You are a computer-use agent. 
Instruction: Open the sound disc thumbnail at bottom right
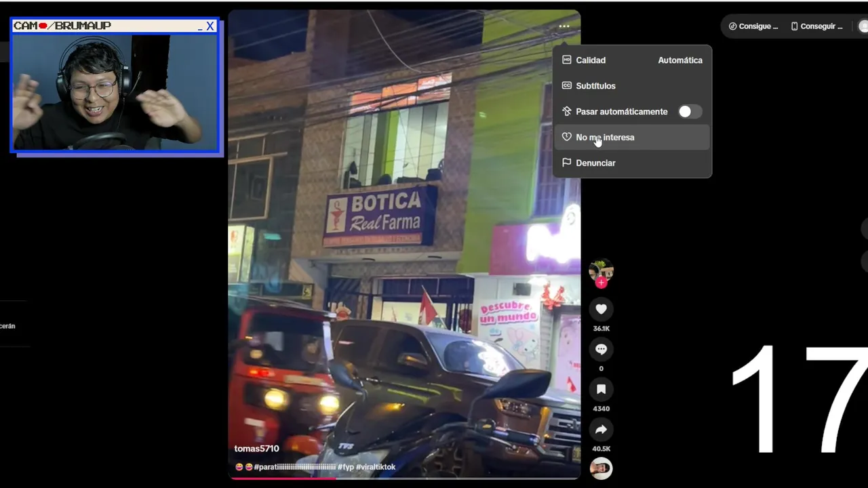[x=601, y=468]
